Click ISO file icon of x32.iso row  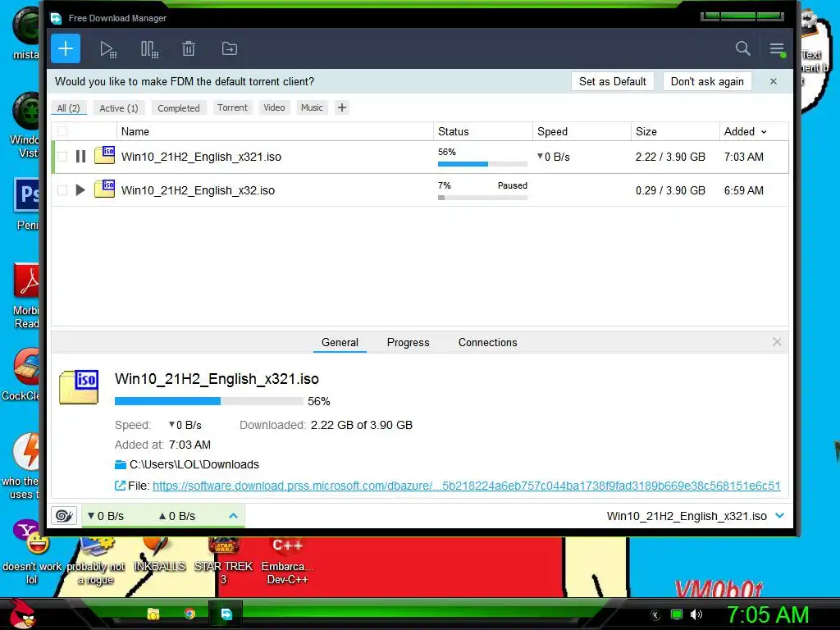click(x=104, y=189)
